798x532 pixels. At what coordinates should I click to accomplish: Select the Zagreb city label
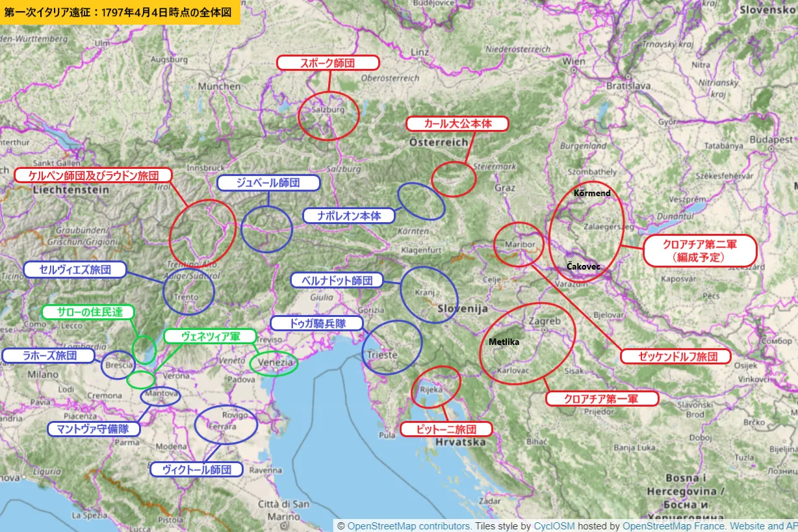tap(545, 322)
